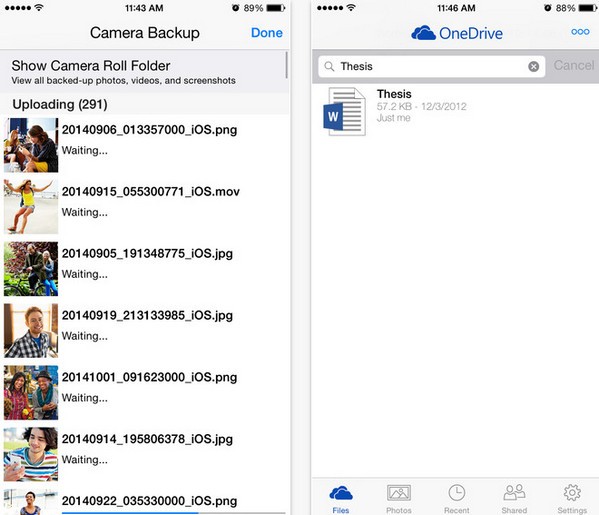Tap thumbnail for 20140919_213133985_iOS.jpg
This screenshot has height=515, width=599.
point(31,330)
